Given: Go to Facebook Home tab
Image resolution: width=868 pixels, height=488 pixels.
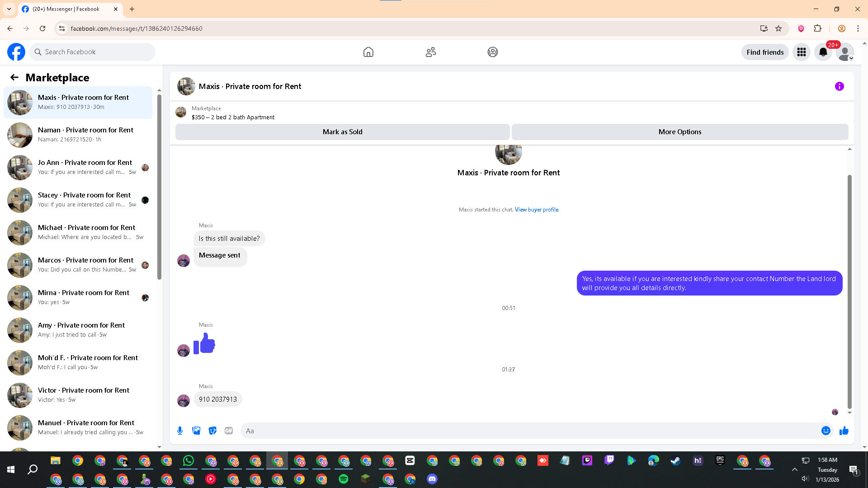Looking at the screenshot, I should [368, 52].
